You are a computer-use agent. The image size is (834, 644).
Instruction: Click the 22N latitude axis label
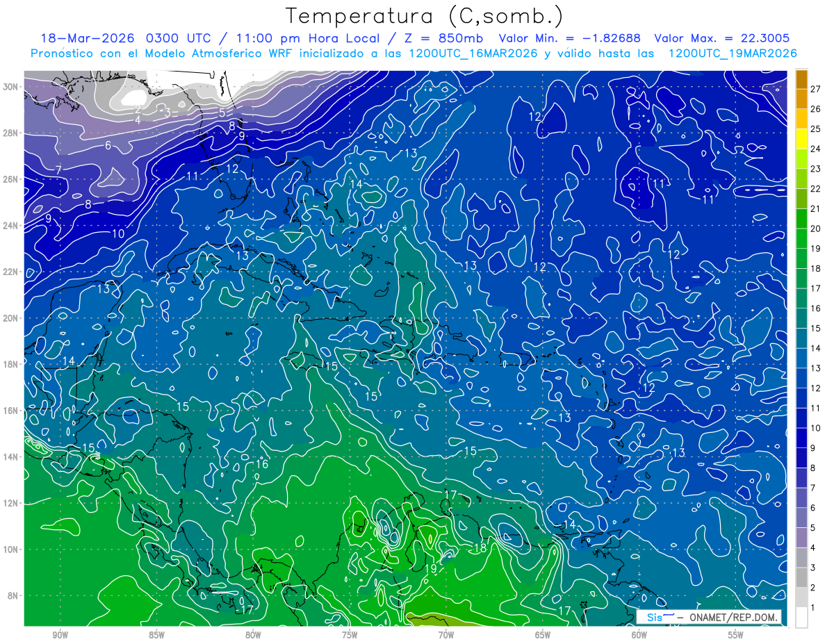pyautogui.click(x=10, y=272)
